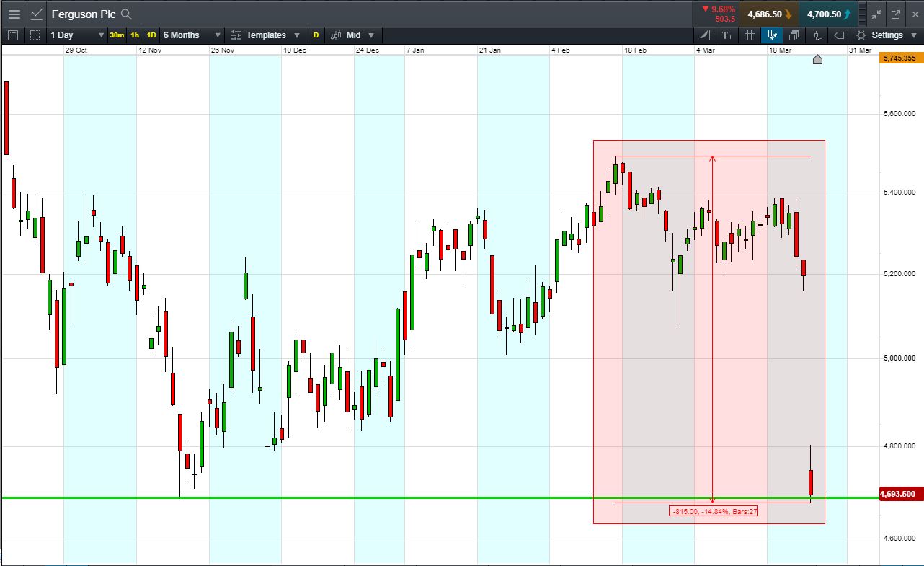
Task: Click the -815.00 measurement label
Action: pos(714,511)
